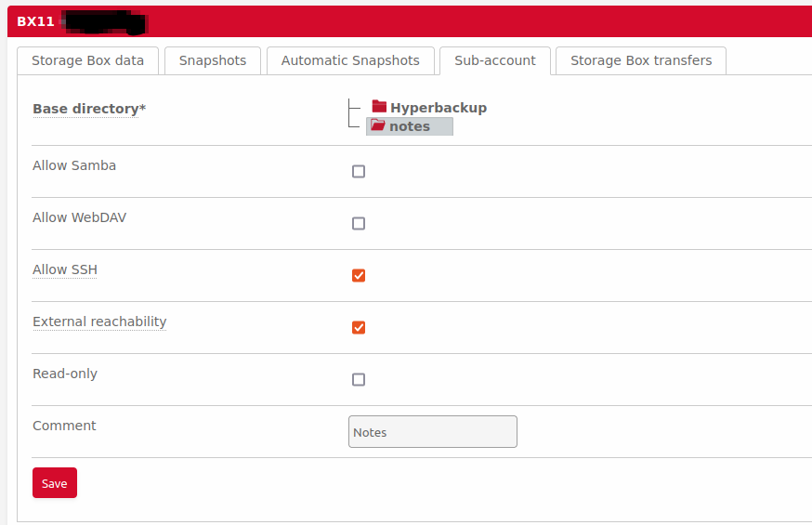Uncheck the Allow SSH checkbox
Image resolution: width=812 pixels, height=525 pixels.
(x=359, y=276)
